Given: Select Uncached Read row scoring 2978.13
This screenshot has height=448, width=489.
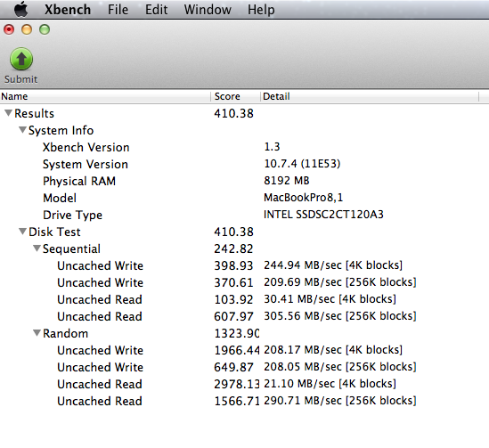Looking at the screenshot, I should coord(244,384).
